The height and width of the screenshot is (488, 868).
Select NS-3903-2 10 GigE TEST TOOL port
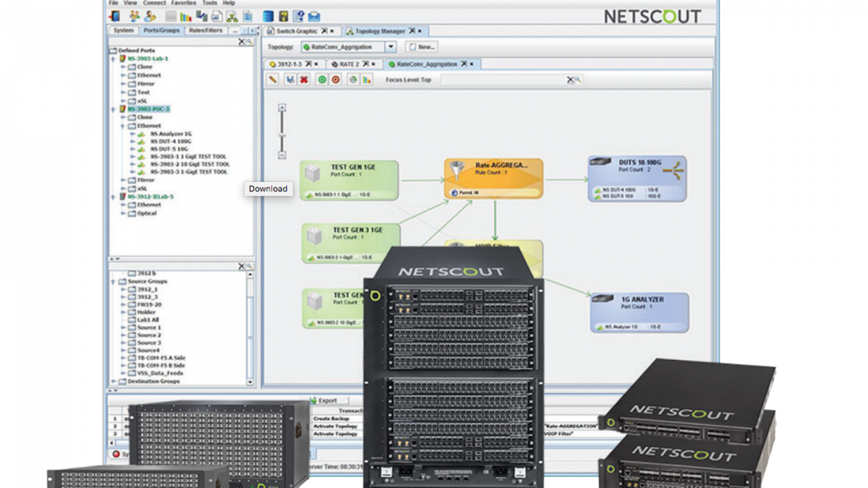190,164
